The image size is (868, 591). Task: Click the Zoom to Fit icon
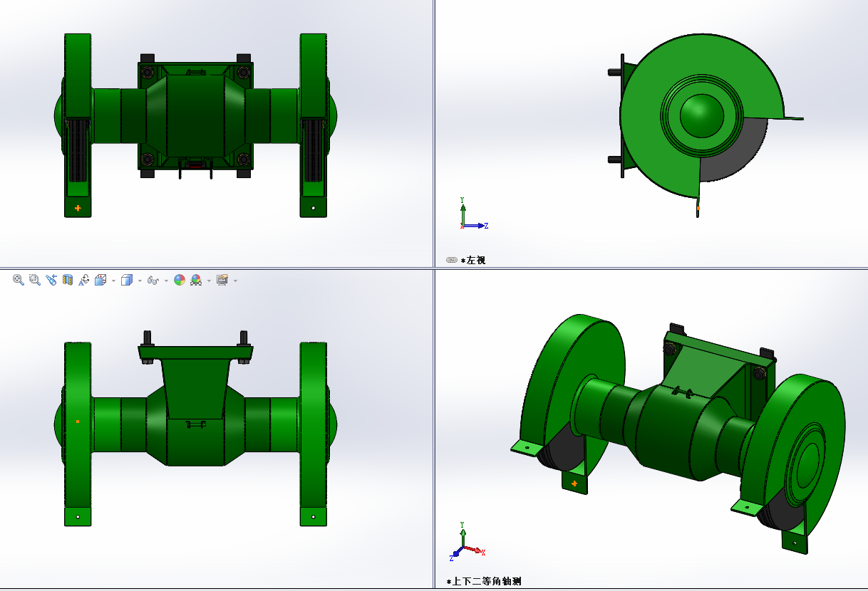[x=19, y=280]
